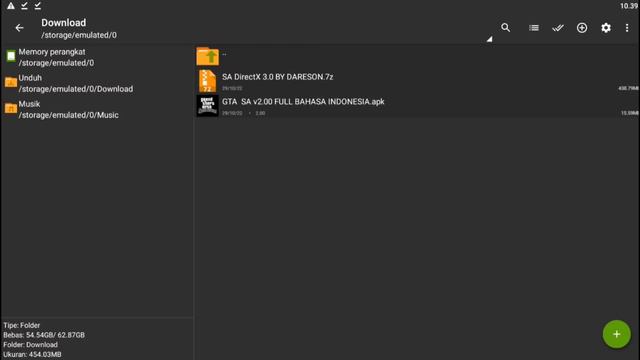
Task: Open warning notification icon in status bar
Action: coord(11,6)
